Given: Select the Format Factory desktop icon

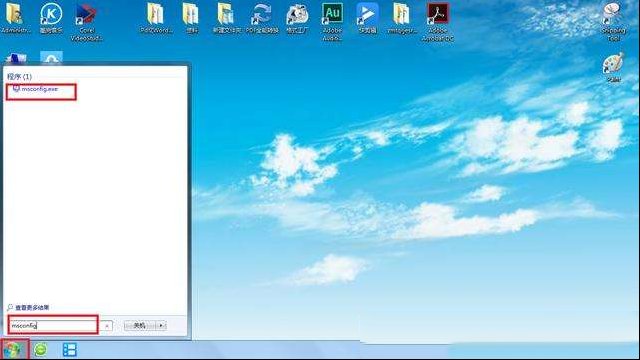Looking at the screenshot, I should click(297, 18).
